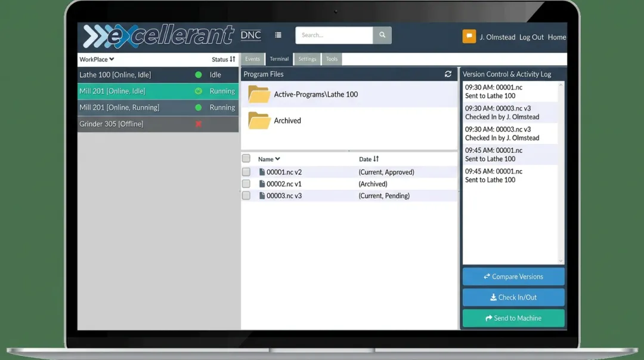This screenshot has height=360, width=644.
Task: Click the file icon of 00002.nc v1
Action: (262, 184)
